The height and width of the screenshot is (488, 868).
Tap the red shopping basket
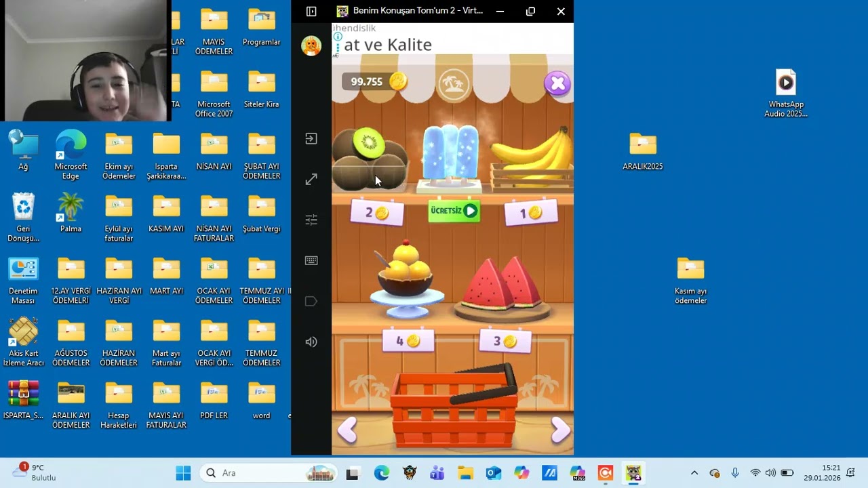click(453, 405)
